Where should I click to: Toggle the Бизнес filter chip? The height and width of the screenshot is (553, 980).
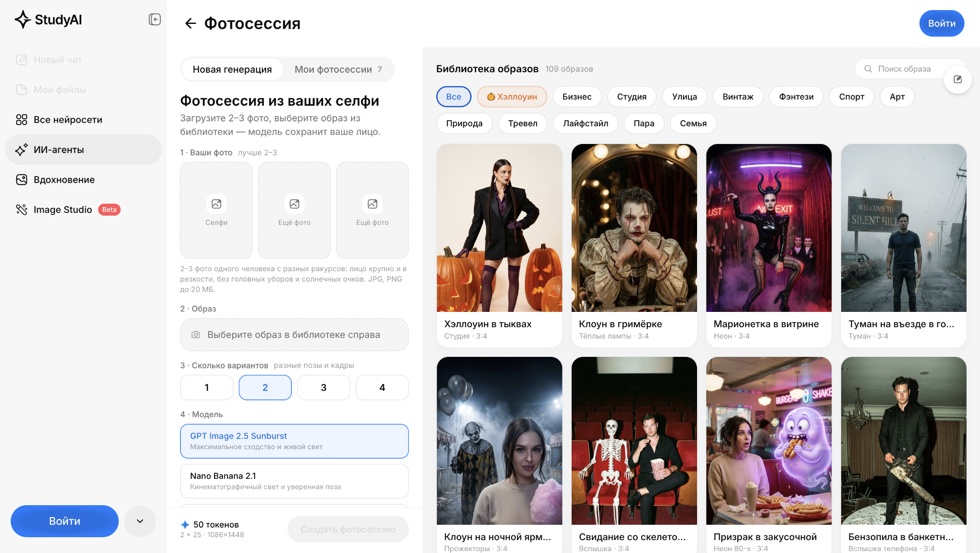577,97
